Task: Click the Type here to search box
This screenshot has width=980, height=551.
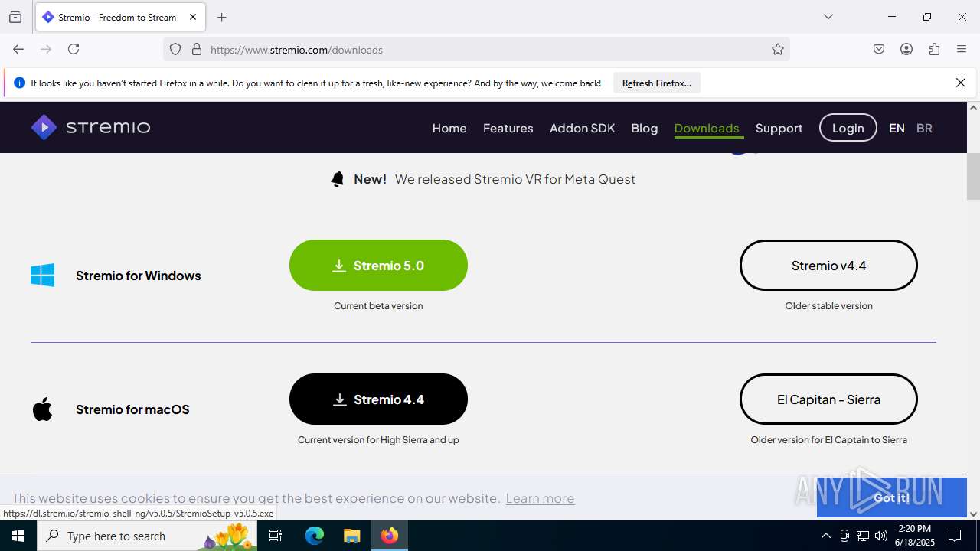Action: [x=147, y=536]
